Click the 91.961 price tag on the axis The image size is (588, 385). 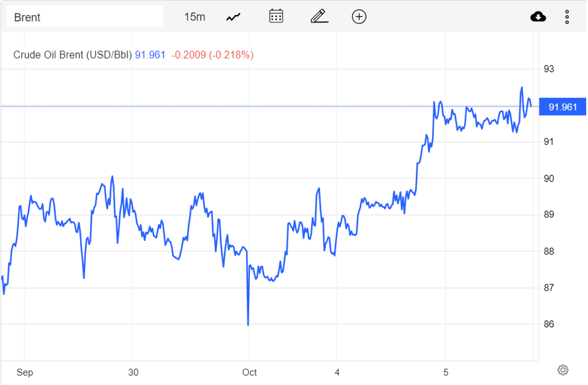pyautogui.click(x=562, y=107)
